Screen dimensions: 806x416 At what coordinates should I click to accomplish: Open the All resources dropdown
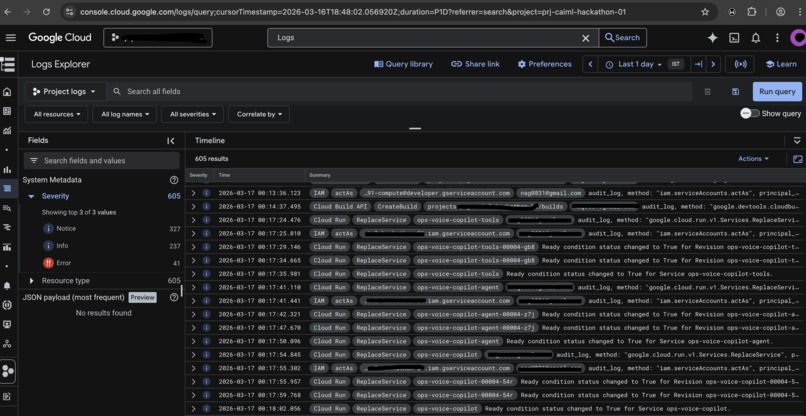pyautogui.click(x=57, y=114)
